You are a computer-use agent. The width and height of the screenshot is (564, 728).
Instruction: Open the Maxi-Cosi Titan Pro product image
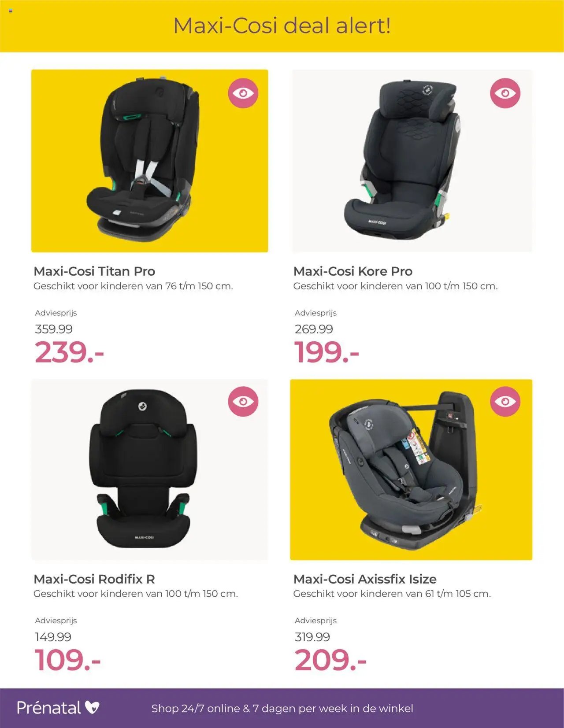click(x=149, y=161)
